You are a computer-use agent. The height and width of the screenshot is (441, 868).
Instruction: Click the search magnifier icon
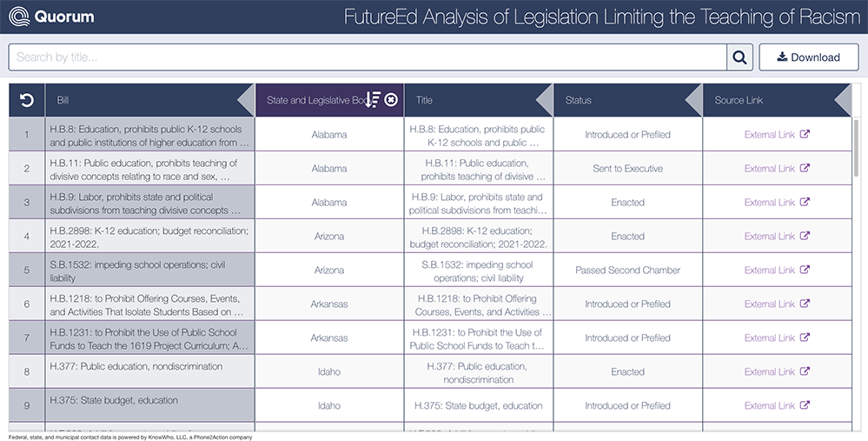pyautogui.click(x=739, y=57)
